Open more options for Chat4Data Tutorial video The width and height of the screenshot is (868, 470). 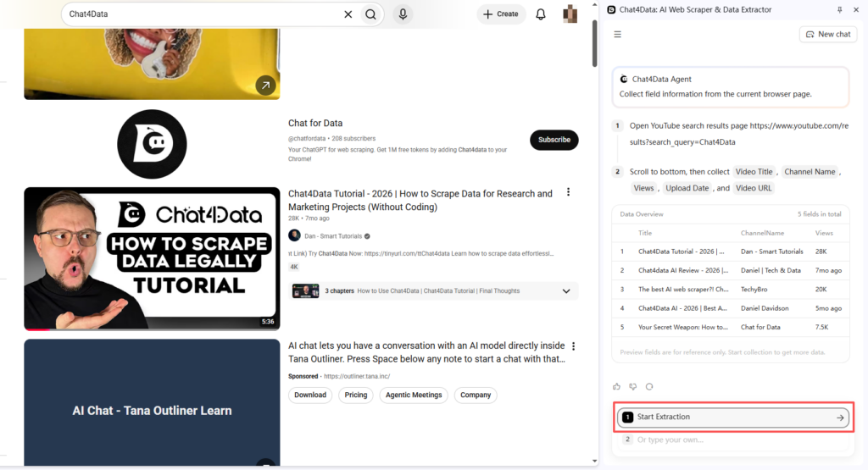point(568,192)
